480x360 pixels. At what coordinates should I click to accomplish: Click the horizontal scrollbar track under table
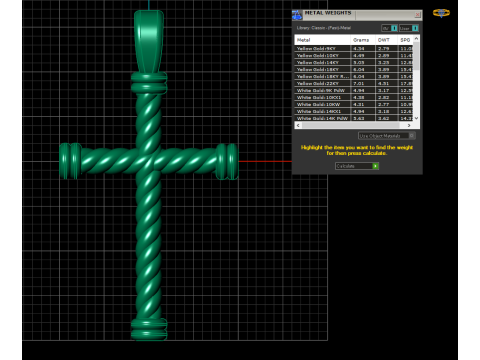[x=353, y=125]
